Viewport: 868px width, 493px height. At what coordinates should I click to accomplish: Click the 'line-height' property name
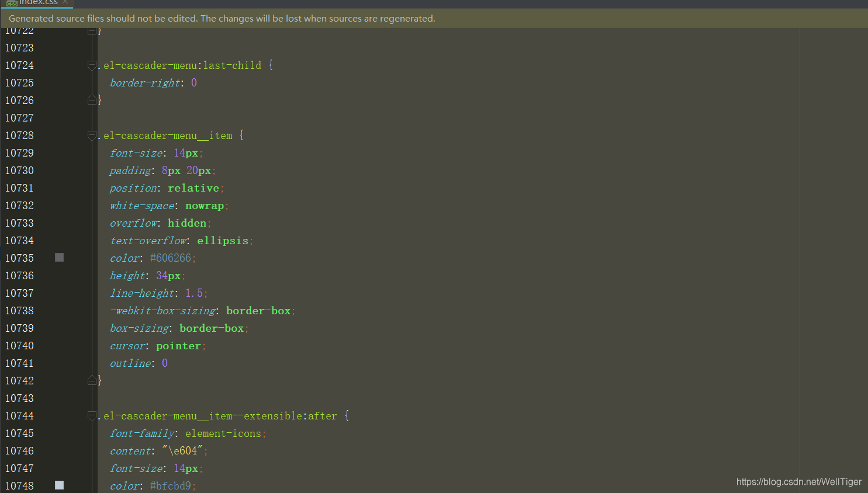tap(142, 293)
